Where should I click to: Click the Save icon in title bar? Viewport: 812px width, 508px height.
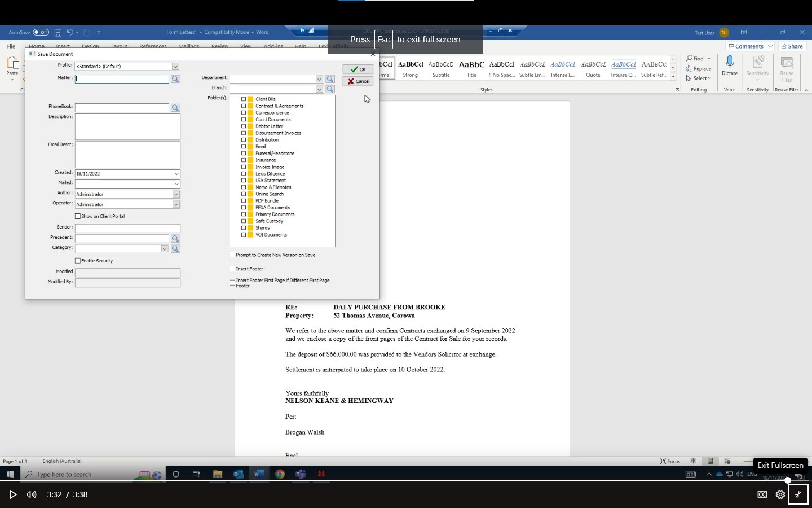[x=58, y=33]
